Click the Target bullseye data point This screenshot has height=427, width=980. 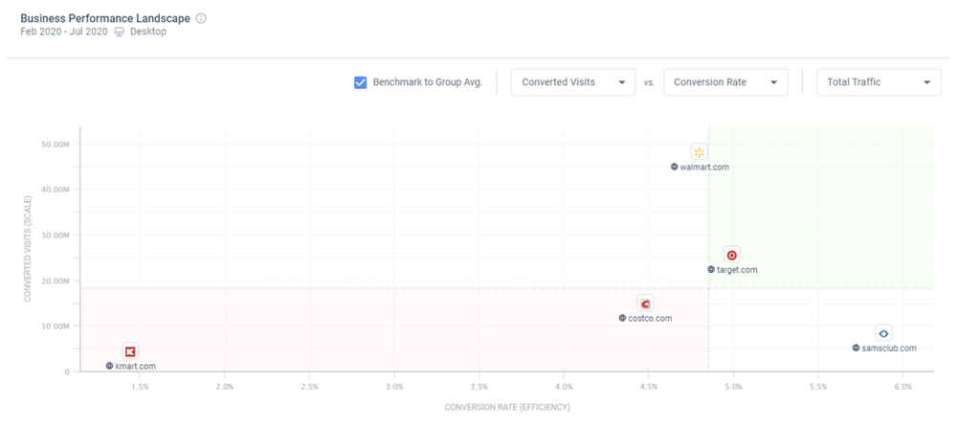[x=732, y=256]
